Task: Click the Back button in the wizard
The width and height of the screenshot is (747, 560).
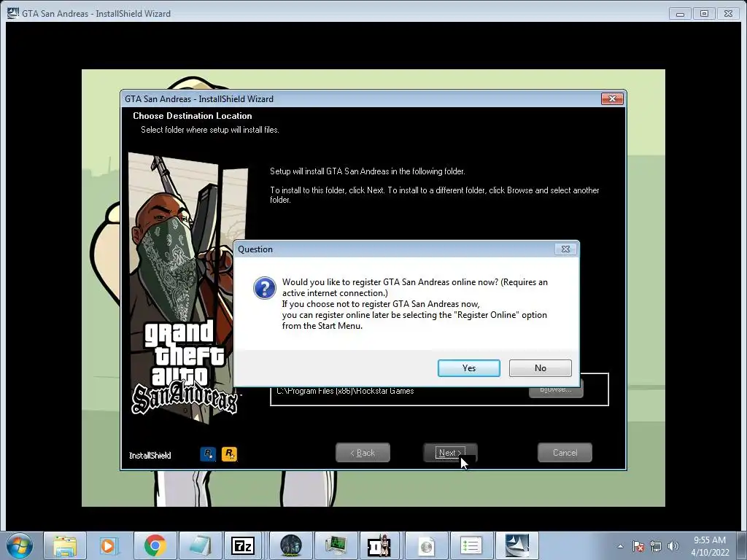Action: [x=363, y=453]
